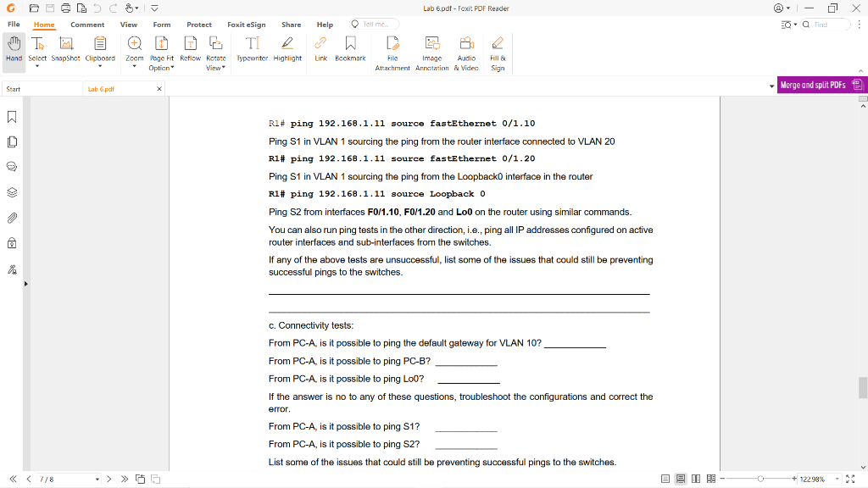The image size is (868, 488).
Task: Click the zoom slider handle
Action: click(760, 479)
